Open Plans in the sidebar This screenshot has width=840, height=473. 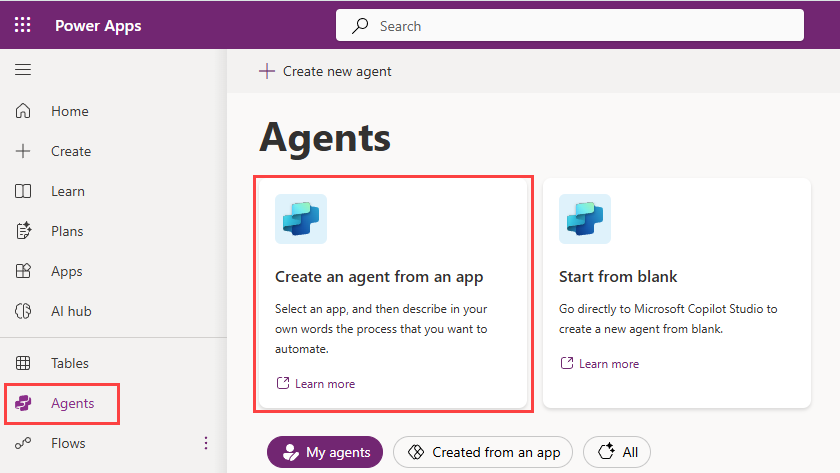click(67, 231)
